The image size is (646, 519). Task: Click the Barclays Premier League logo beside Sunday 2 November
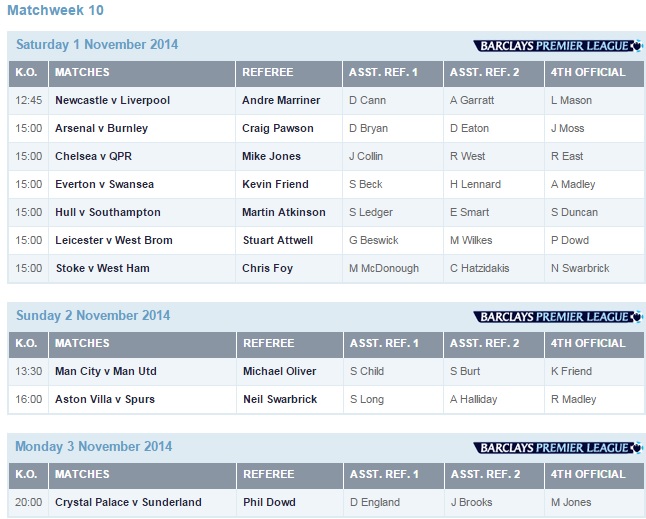pos(558,316)
